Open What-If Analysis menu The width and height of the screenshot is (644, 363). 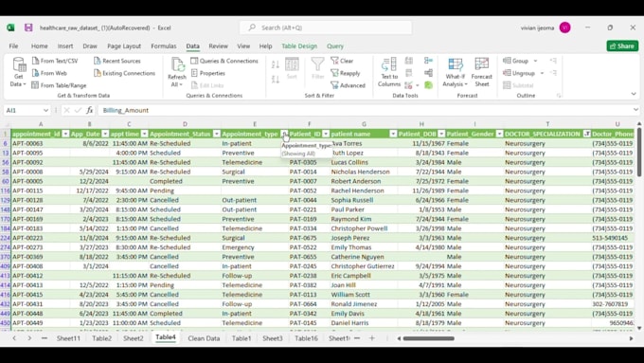click(x=456, y=72)
